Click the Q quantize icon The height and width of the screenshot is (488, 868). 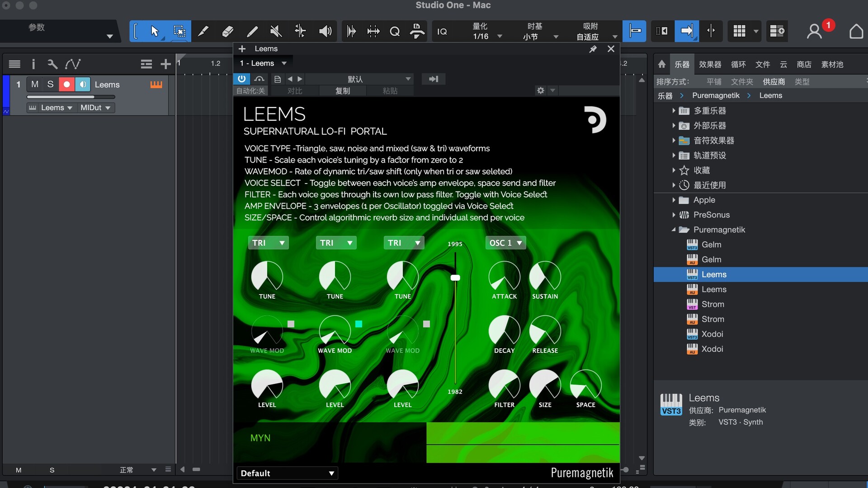click(x=395, y=31)
